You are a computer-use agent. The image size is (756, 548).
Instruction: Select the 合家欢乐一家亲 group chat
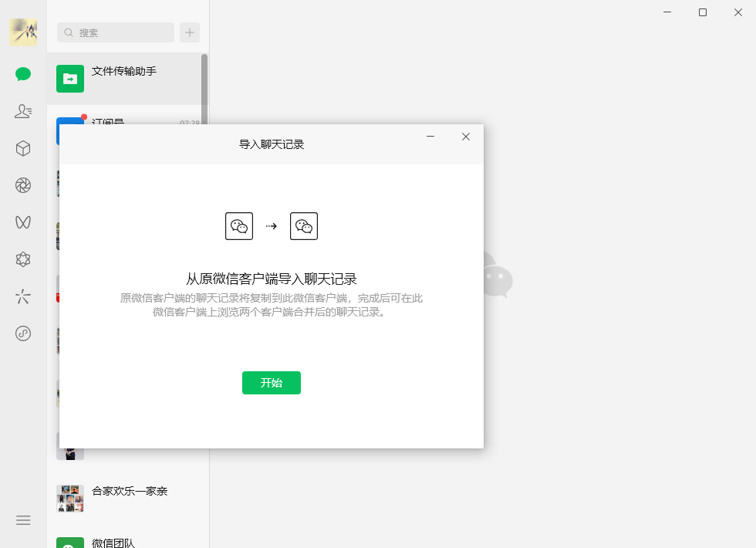point(128,499)
